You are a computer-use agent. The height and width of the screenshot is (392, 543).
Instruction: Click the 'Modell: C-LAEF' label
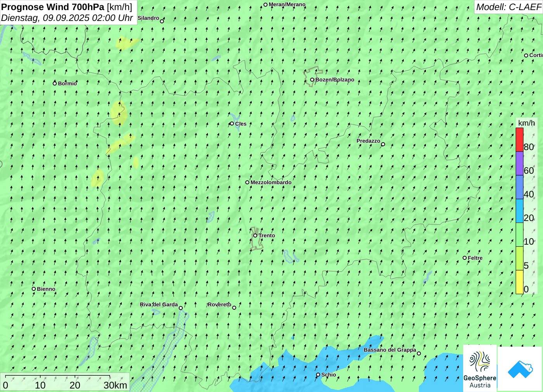pos(508,7)
